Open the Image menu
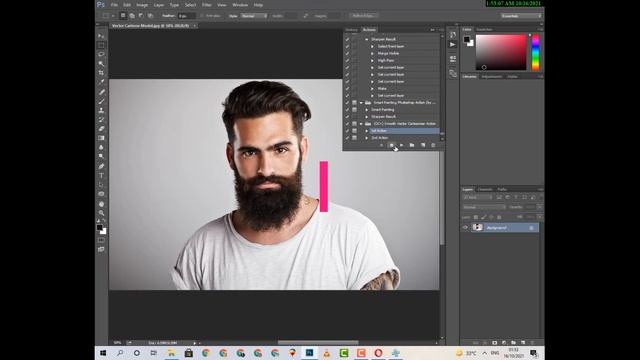The image size is (640, 360). pyautogui.click(x=142, y=5)
